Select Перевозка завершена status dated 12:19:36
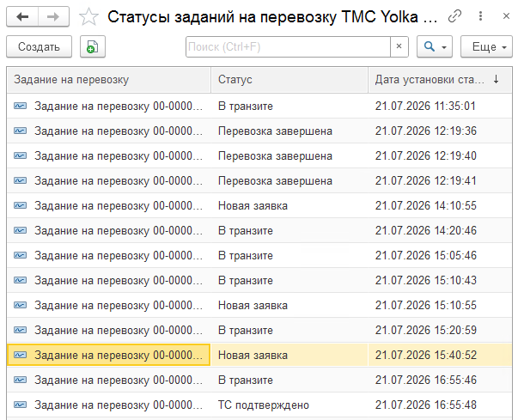This screenshot has height=420, width=518. tap(275, 131)
